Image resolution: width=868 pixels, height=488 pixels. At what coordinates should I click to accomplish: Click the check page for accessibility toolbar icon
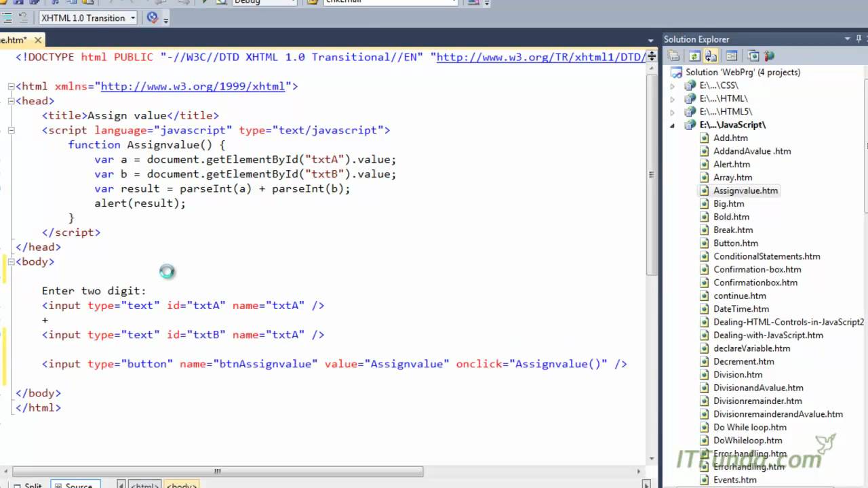click(x=153, y=18)
